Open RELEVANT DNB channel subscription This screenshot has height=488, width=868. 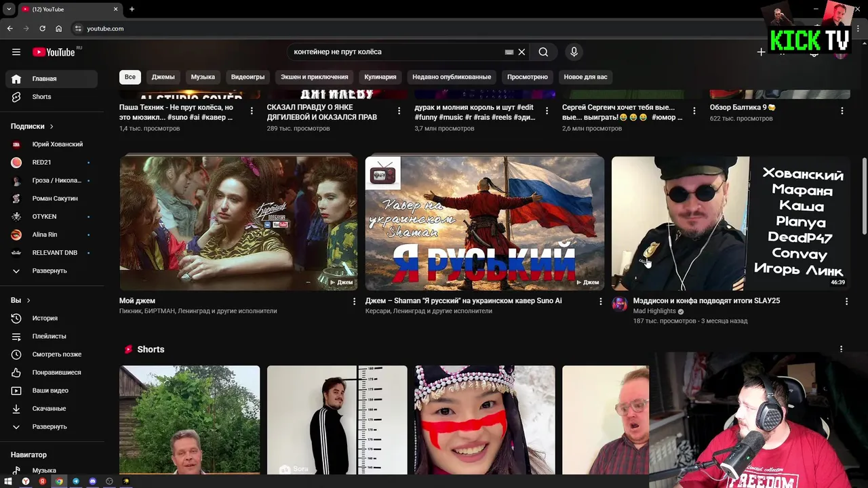(52, 253)
